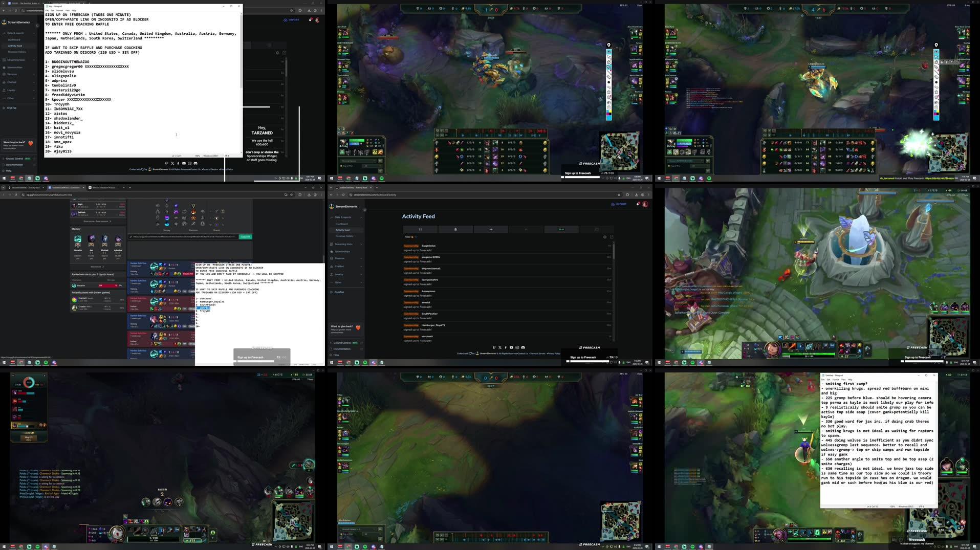The image size is (980, 550).
Task: Open the Activity Feed settings gear icon
Action: click(605, 237)
